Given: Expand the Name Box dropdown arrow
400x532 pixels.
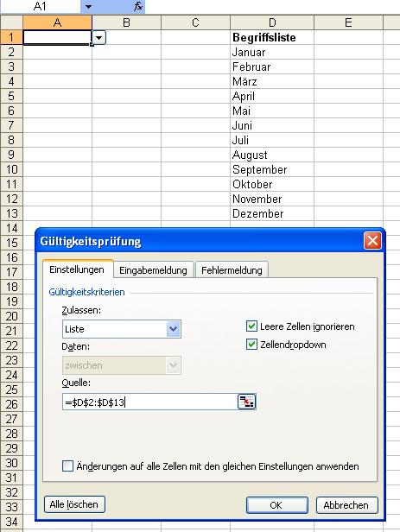Looking at the screenshot, I should (x=88, y=6).
